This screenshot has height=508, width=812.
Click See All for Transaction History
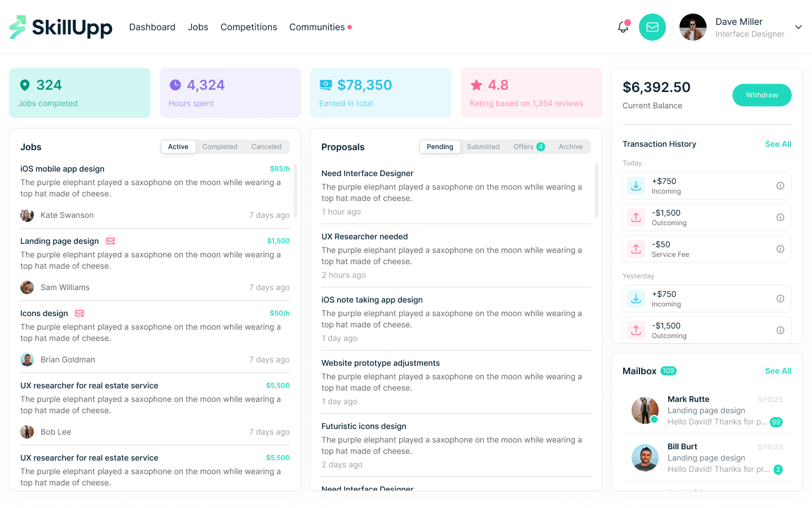(x=778, y=144)
